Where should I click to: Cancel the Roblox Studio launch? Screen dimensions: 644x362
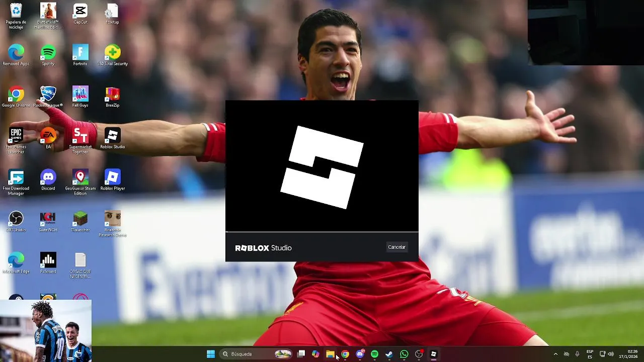tap(396, 247)
